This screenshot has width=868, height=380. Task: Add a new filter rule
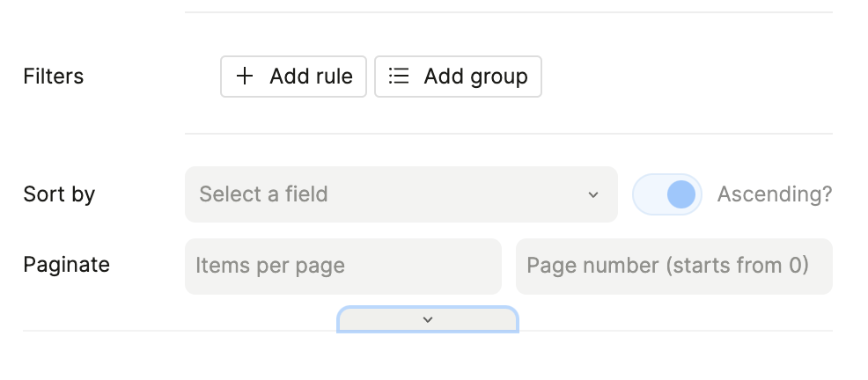pyautogui.click(x=293, y=77)
